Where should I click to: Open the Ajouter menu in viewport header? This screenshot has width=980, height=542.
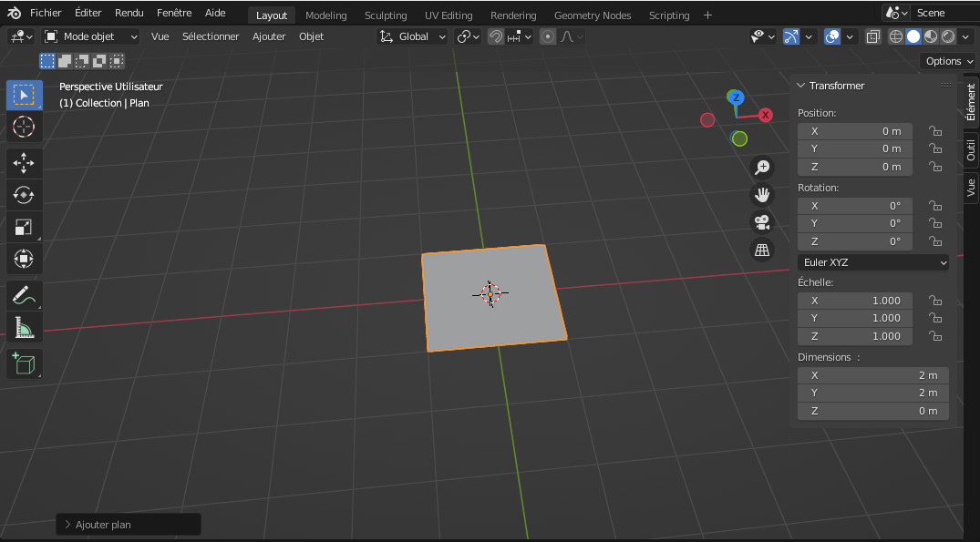[269, 36]
